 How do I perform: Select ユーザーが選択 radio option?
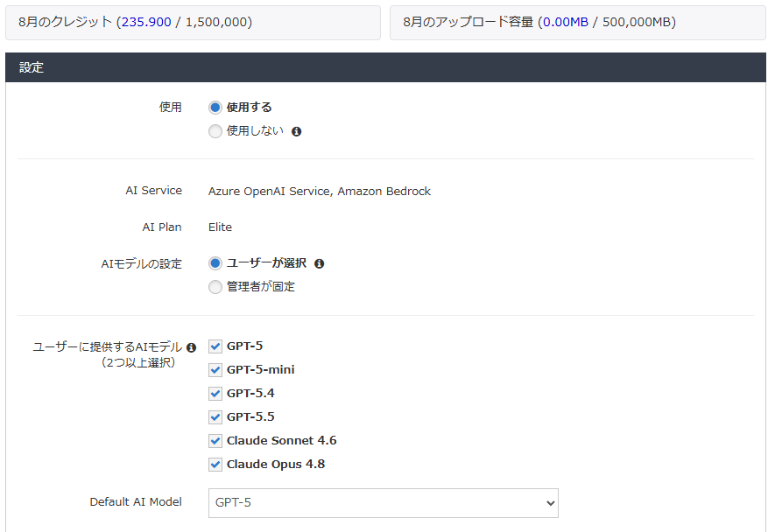(215, 263)
